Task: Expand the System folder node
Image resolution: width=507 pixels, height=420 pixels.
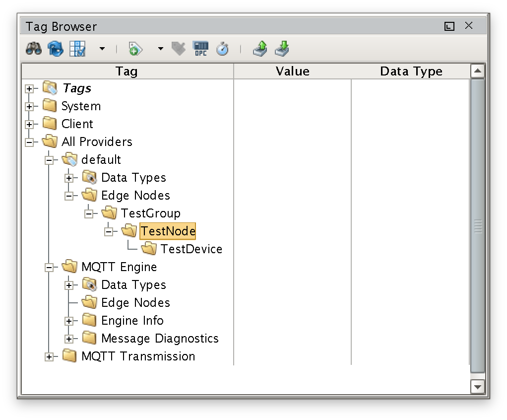Action: [x=29, y=106]
